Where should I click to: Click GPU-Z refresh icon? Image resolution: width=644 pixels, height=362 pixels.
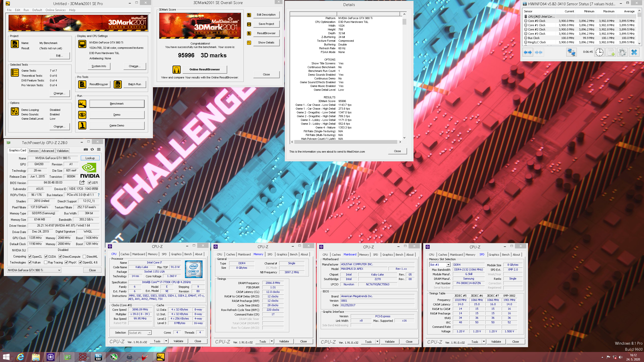tap(92, 149)
